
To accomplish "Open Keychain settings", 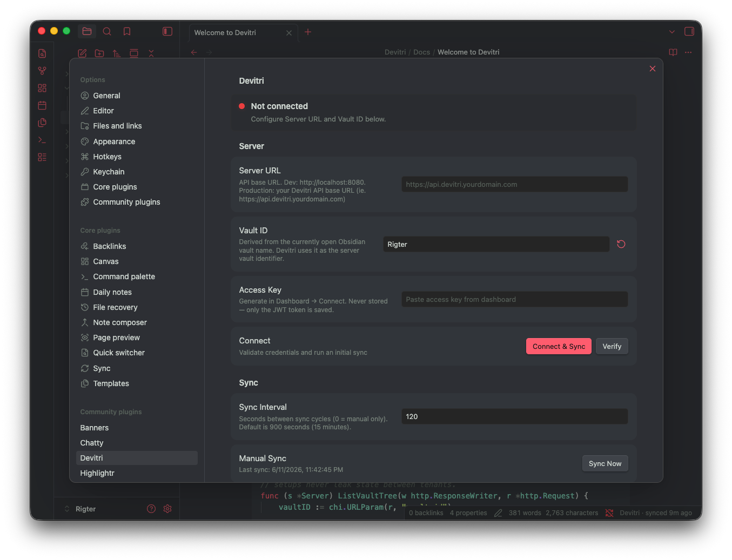I will point(137,172).
